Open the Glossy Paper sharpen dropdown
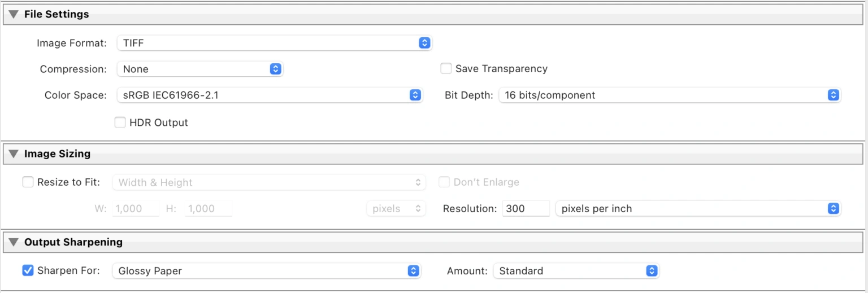The image size is (868, 293). [x=266, y=271]
